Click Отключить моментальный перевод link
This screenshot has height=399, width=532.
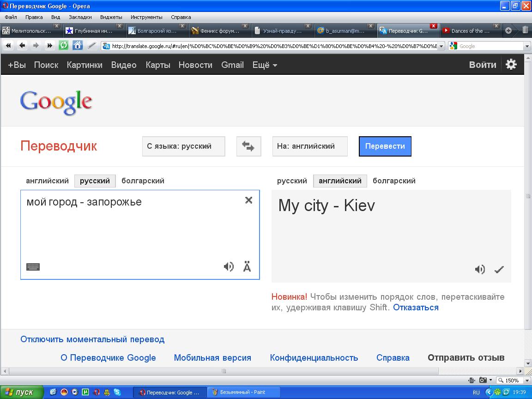point(92,339)
